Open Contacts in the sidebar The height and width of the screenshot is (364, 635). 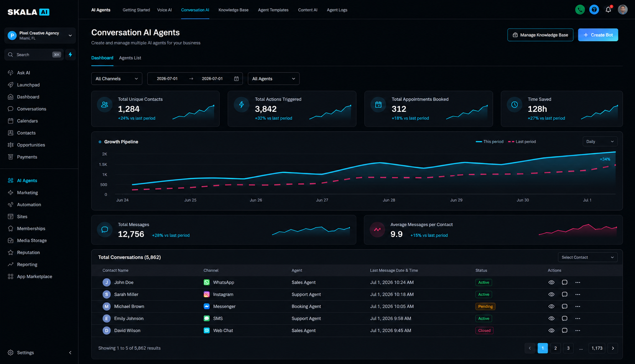point(26,133)
